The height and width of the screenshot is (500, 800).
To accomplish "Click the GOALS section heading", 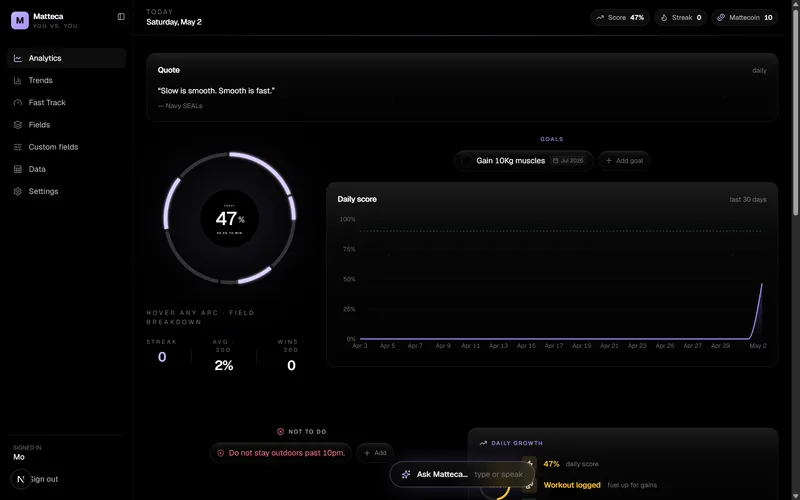I will (x=552, y=139).
